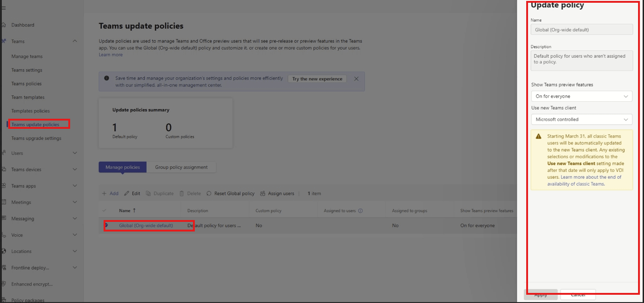Expand the Frontline deploy section
The width and height of the screenshot is (644, 303).
click(x=75, y=268)
